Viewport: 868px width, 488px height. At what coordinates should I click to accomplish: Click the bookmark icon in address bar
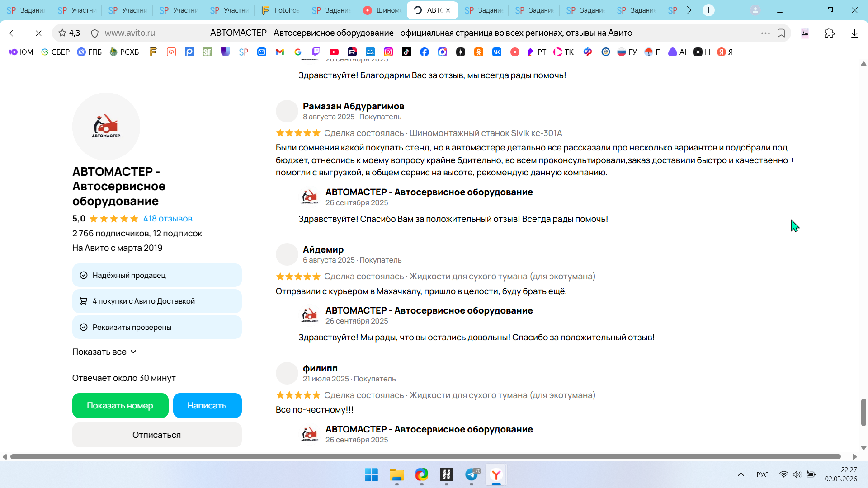[x=781, y=33]
